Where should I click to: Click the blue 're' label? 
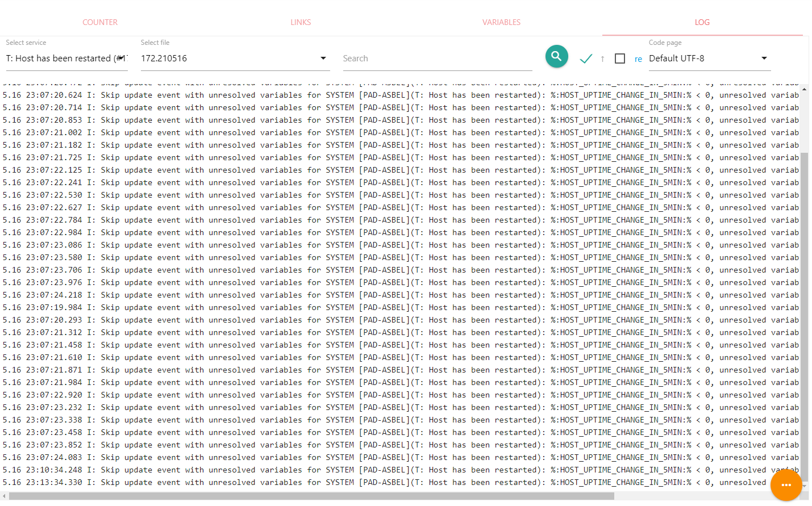(x=638, y=59)
